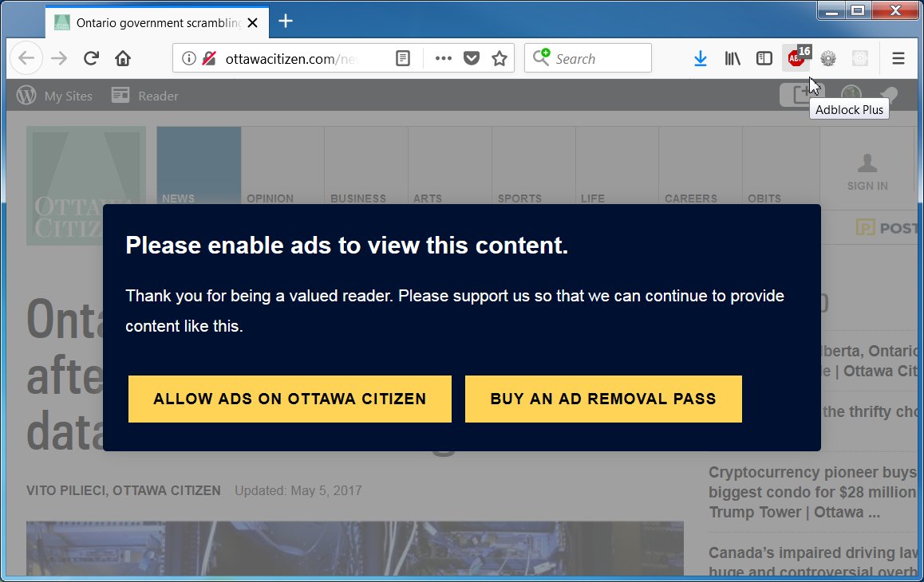Switch to the OPINION section tab

[x=270, y=198]
